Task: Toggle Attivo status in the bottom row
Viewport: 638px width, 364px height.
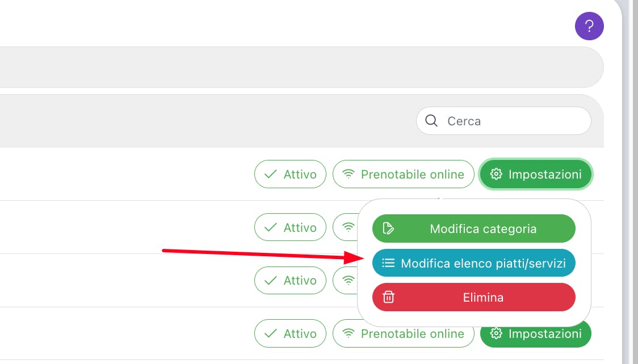Action: point(290,334)
